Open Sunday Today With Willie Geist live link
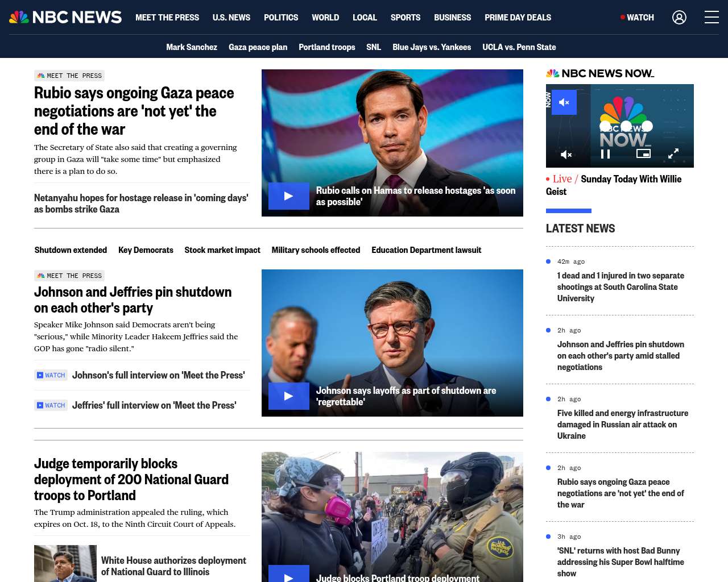Viewport: 728px width, 582px height. (614, 185)
